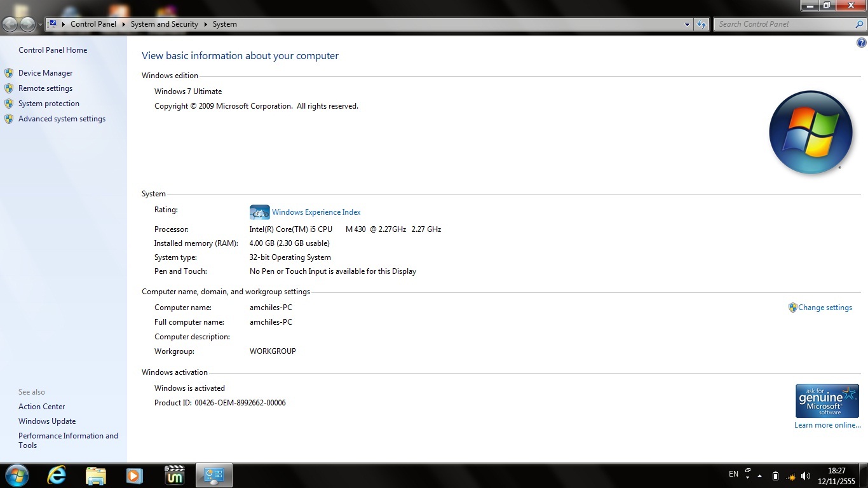The width and height of the screenshot is (868, 488).
Task: Open System protection
Action: [x=49, y=104]
